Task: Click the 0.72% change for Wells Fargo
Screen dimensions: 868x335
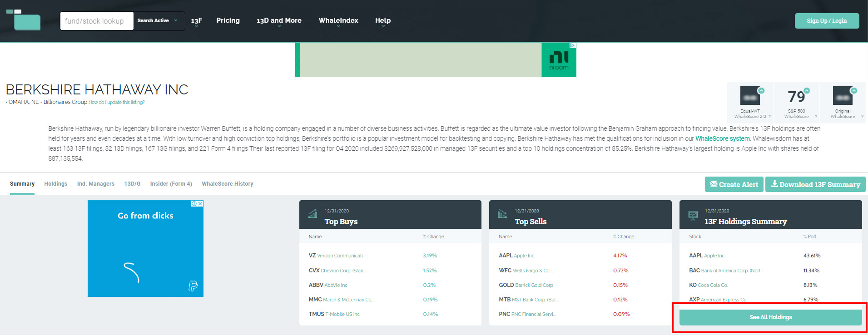Action: pyautogui.click(x=621, y=271)
